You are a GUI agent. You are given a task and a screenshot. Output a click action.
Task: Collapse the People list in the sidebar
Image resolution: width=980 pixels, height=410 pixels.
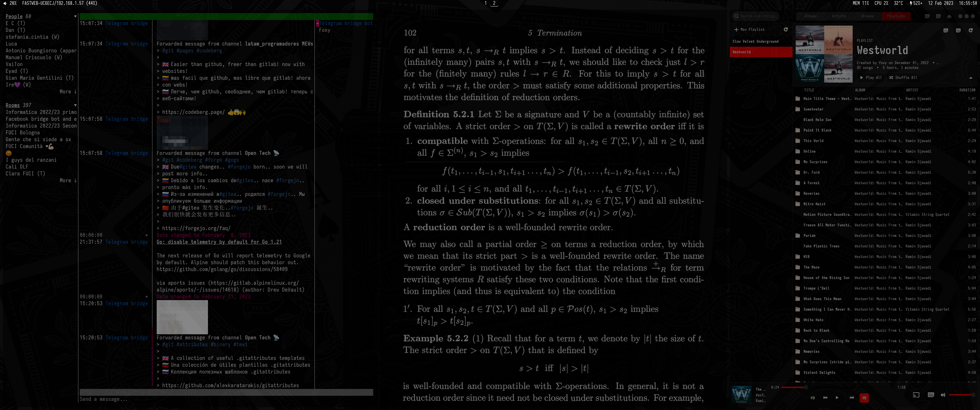point(75,16)
